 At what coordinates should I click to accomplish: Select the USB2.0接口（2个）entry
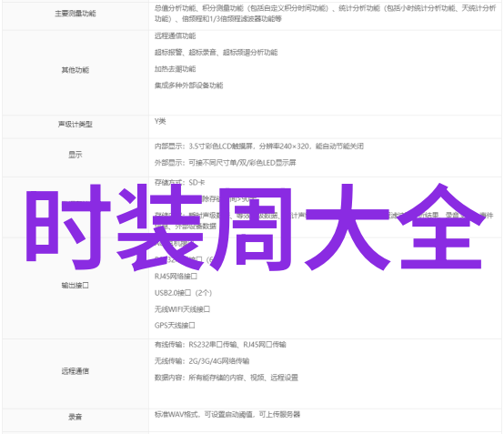[x=183, y=293]
